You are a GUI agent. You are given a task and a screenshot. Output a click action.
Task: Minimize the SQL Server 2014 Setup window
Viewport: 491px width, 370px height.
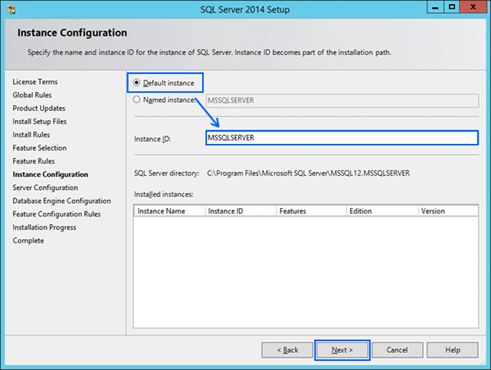pos(435,7)
